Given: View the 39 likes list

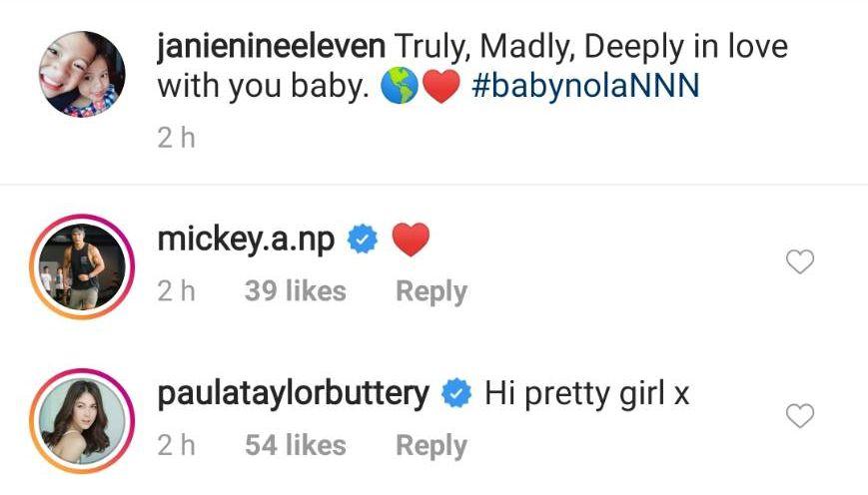Looking at the screenshot, I should [295, 291].
